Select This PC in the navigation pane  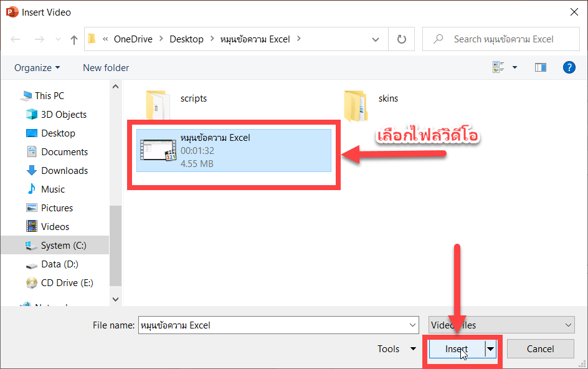(x=49, y=96)
